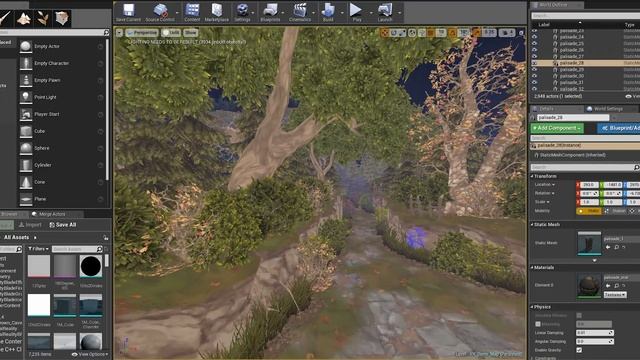640x360 pixels.
Task: Select Empty Pawn in the Place list
Action: pos(61,80)
